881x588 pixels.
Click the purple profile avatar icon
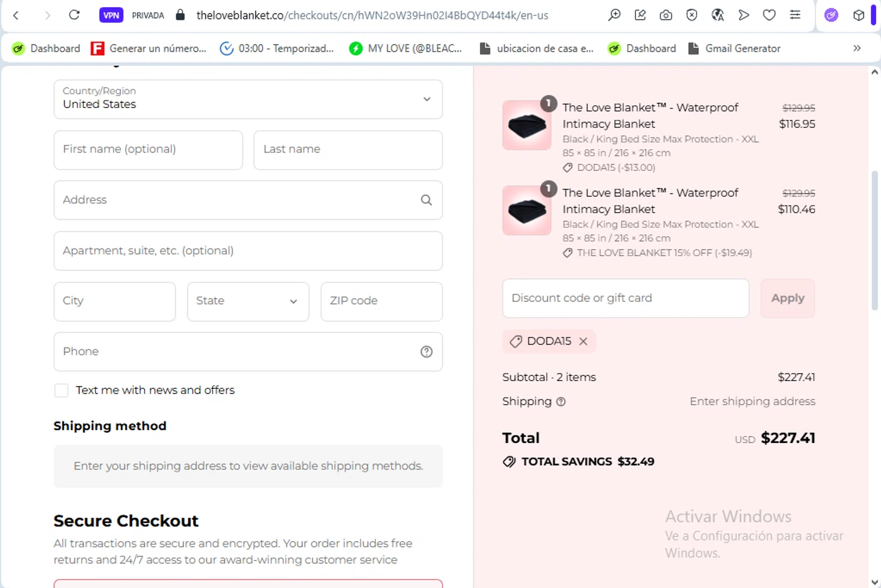[831, 15]
